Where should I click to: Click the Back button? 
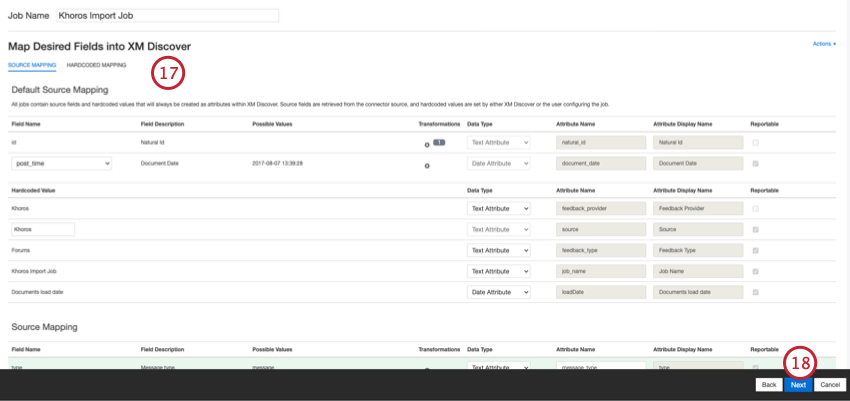click(769, 385)
